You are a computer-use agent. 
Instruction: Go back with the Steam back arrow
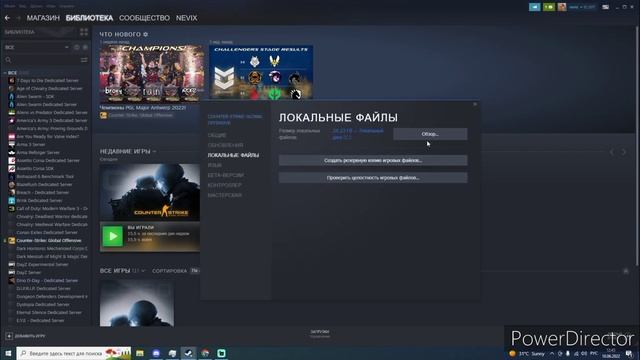(x=7, y=18)
